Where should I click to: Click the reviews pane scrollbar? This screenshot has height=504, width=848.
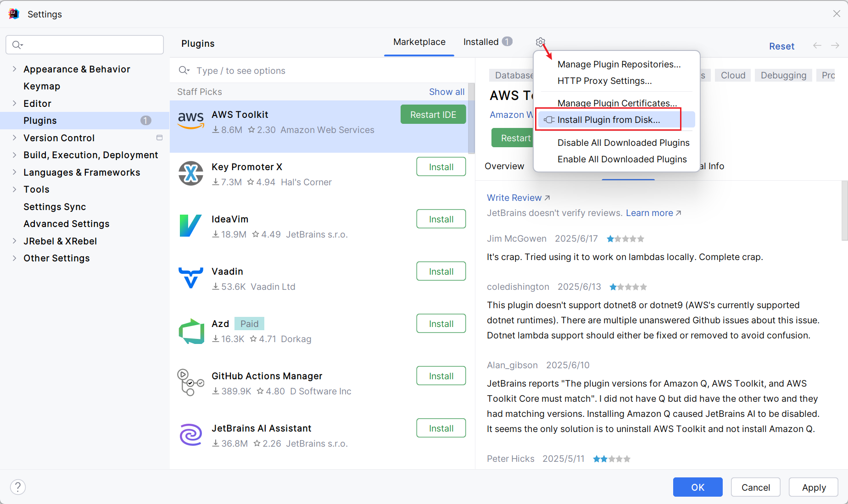tap(844, 210)
